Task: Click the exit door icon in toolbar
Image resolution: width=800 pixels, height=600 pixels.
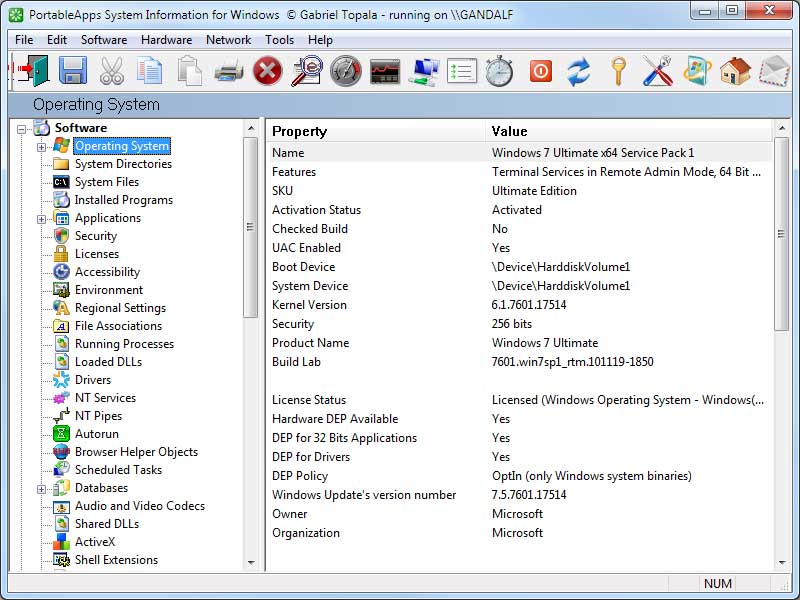Action: click(30, 71)
